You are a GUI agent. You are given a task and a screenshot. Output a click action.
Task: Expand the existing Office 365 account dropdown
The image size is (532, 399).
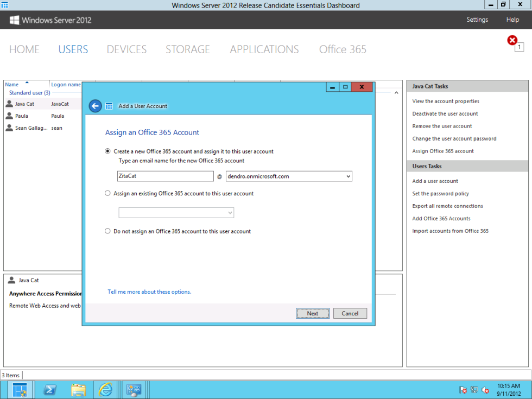tap(230, 213)
